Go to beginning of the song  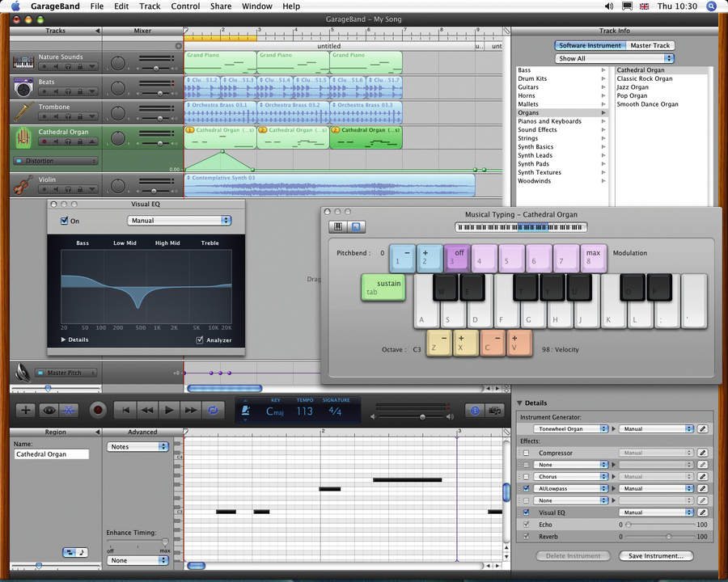pos(125,411)
